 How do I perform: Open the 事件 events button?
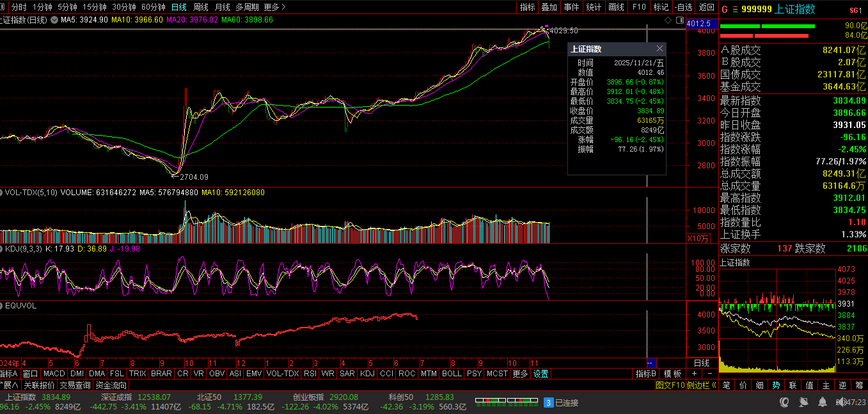point(571,7)
